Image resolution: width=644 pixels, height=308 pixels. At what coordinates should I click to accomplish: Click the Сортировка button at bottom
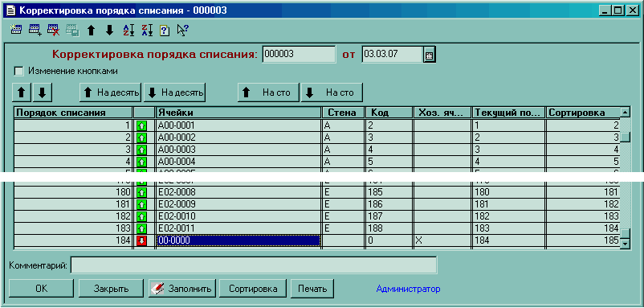253,289
